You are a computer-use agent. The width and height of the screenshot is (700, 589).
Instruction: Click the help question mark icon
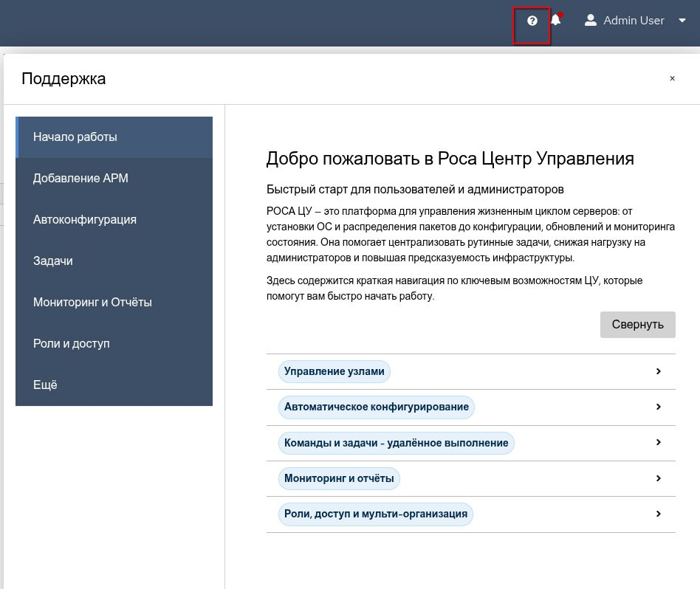pos(532,21)
